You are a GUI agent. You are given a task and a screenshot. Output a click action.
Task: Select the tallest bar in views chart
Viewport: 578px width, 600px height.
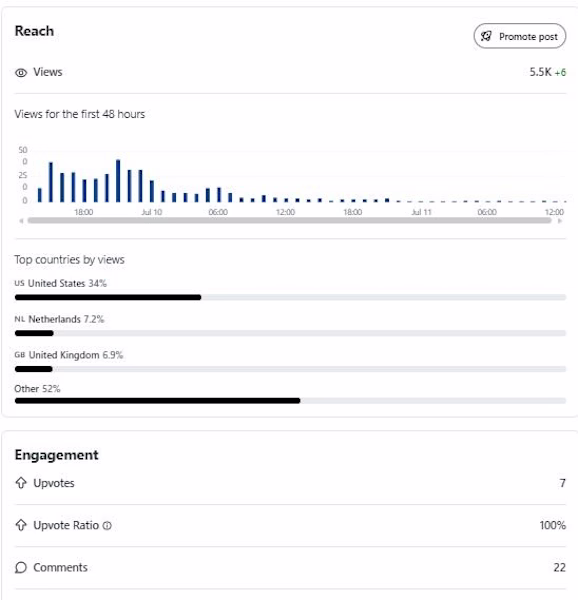[x=118, y=181]
